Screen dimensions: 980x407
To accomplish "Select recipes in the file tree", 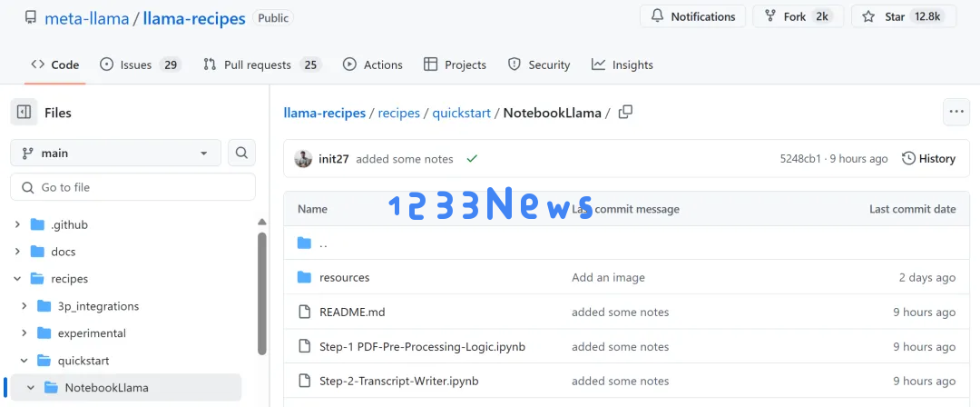I will pyautogui.click(x=69, y=279).
